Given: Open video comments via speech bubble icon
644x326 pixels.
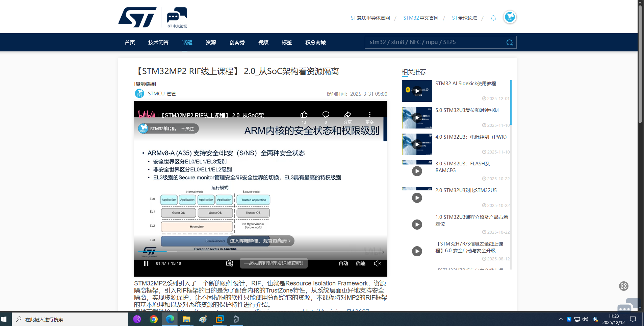Looking at the screenshot, I should click(x=326, y=115).
